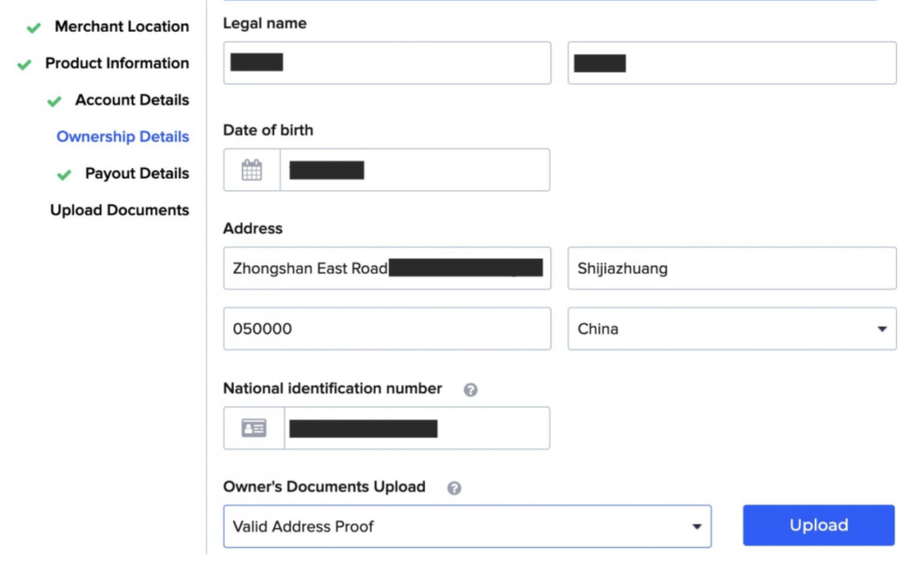Click the calendar icon beside Date of birth
This screenshot has height=565, width=924.
coord(252,171)
